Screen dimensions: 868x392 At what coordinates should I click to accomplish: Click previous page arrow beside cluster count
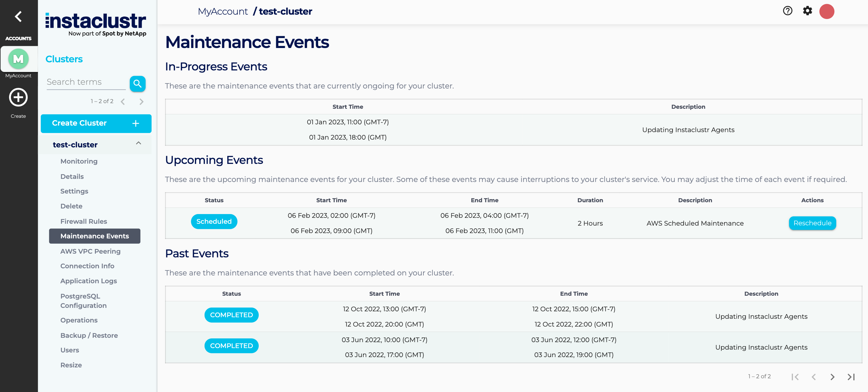click(123, 101)
